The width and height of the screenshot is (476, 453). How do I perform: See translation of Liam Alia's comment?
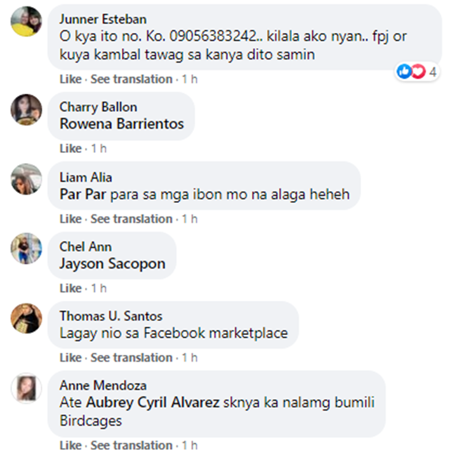pos(131,219)
